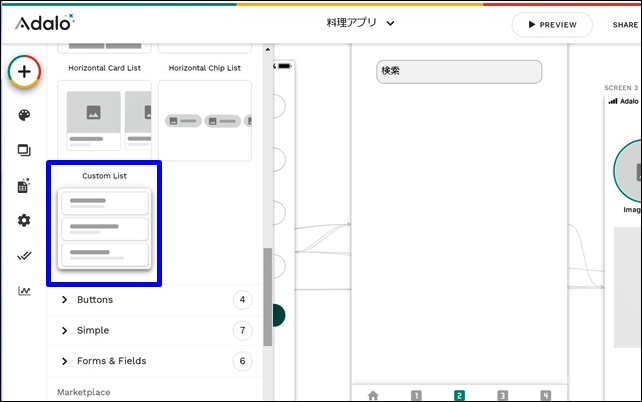Click the Simple count badge 7
Viewport: 642px width, 402px height.
pos(242,330)
